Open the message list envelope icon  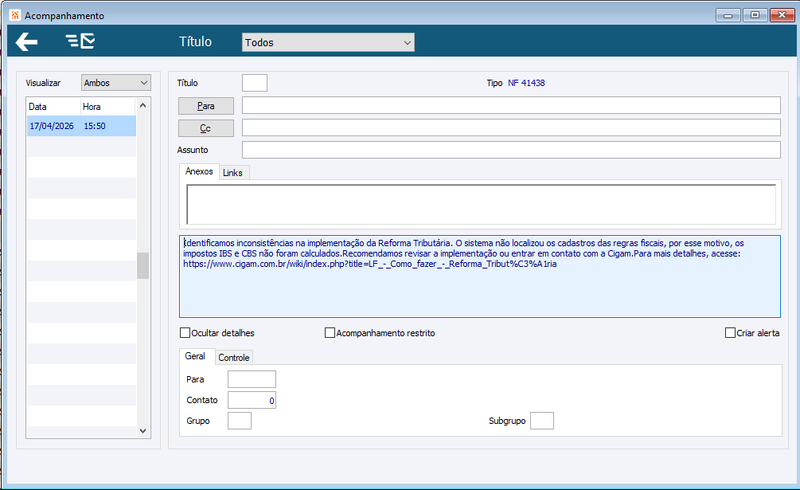81,41
